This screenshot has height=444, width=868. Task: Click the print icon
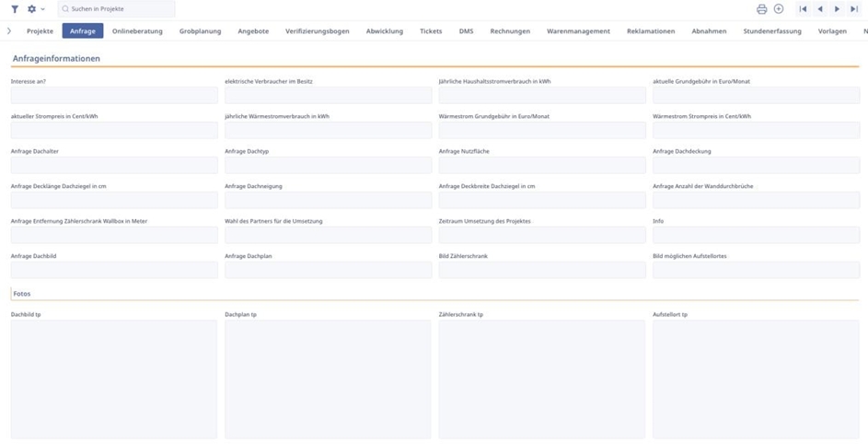click(x=761, y=9)
